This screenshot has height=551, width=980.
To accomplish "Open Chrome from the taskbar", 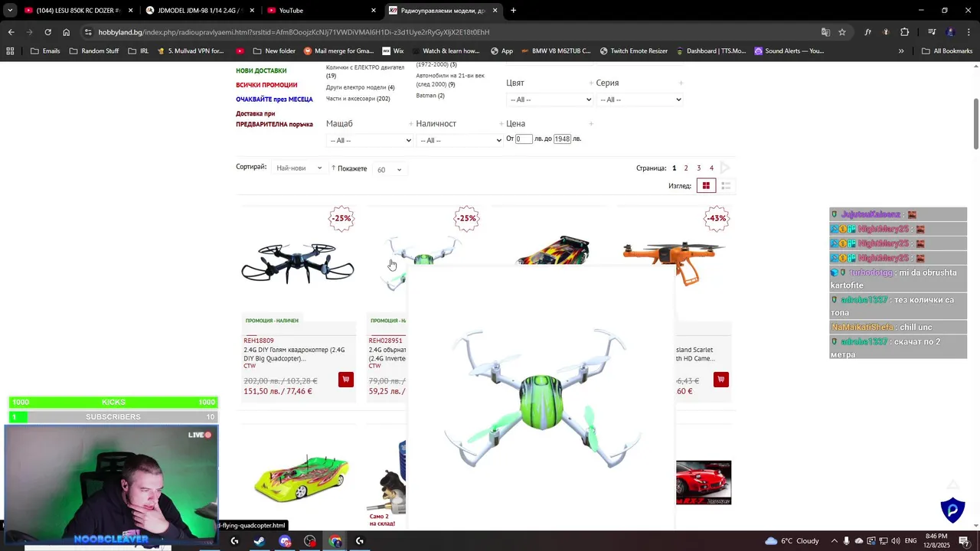I will (335, 541).
